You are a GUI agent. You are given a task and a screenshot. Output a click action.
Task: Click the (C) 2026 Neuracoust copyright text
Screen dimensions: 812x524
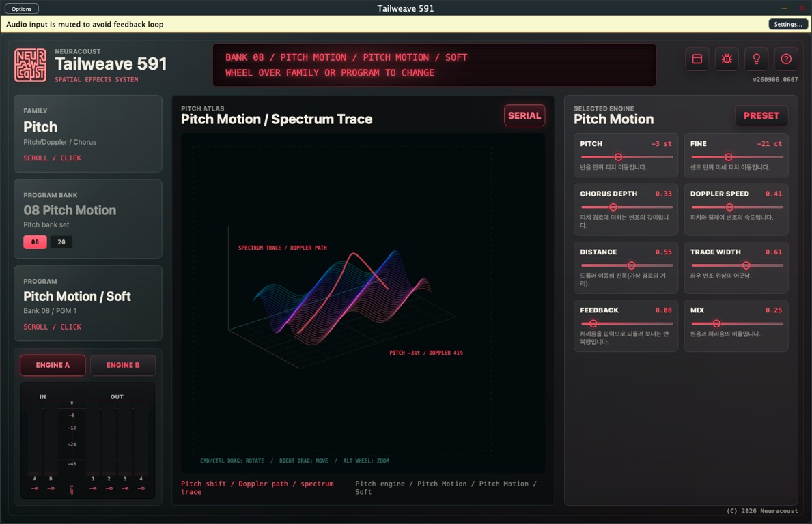761,511
